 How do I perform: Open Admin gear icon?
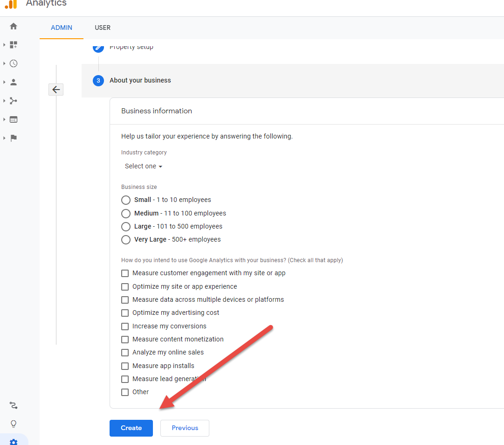pyautogui.click(x=14, y=442)
